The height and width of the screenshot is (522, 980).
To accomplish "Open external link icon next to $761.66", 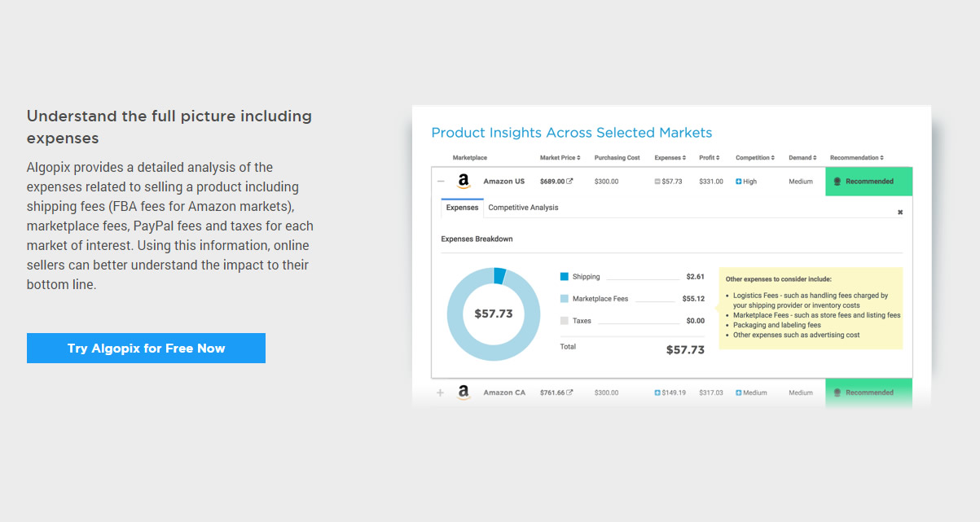I will pos(570,393).
